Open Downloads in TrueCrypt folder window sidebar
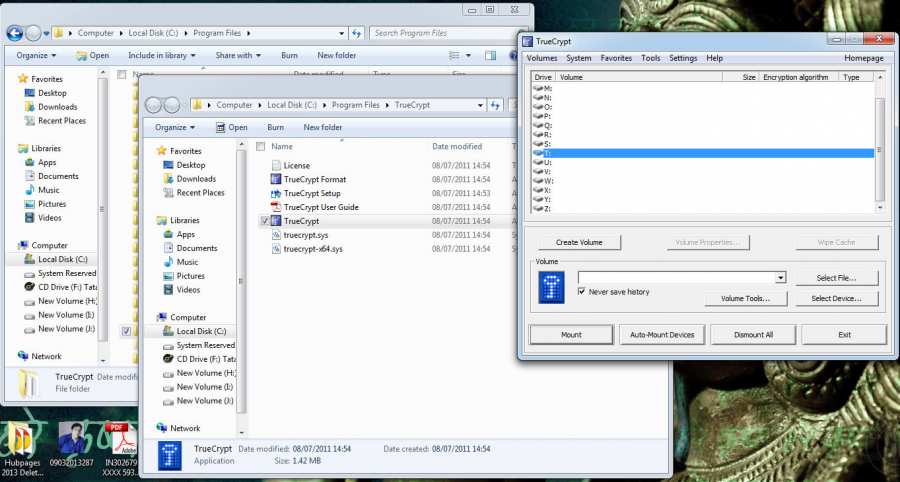 [196, 178]
